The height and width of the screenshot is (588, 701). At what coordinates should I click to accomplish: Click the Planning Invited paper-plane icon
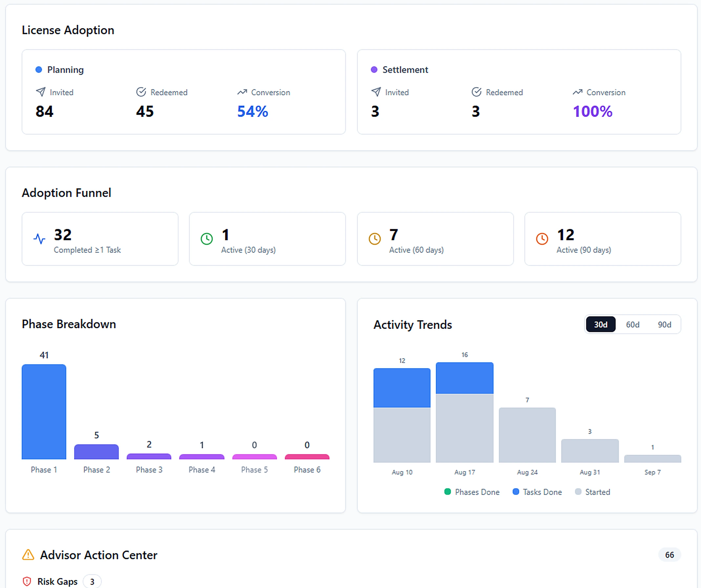pos(41,92)
